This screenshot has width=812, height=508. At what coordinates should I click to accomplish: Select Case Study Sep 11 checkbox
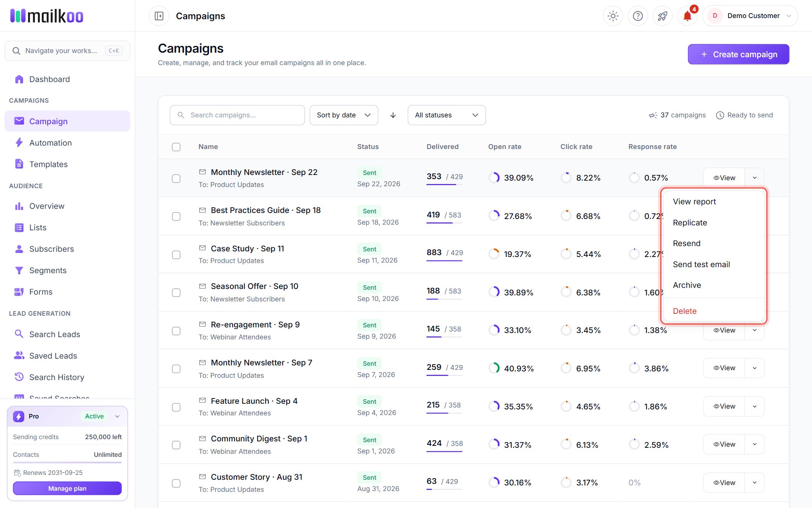point(176,255)
